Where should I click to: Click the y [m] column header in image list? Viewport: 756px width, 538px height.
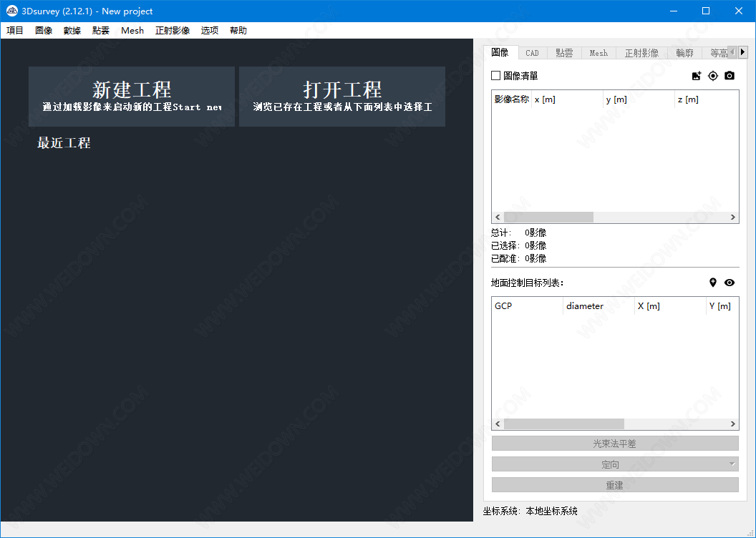[x=639, y=99]
